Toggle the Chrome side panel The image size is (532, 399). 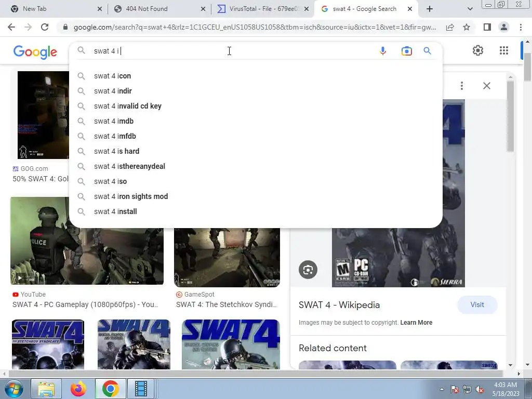pos(487,27)
